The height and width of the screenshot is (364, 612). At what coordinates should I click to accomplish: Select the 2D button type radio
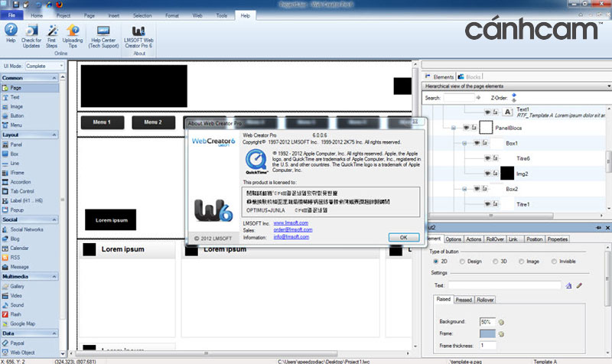[435, 262]
